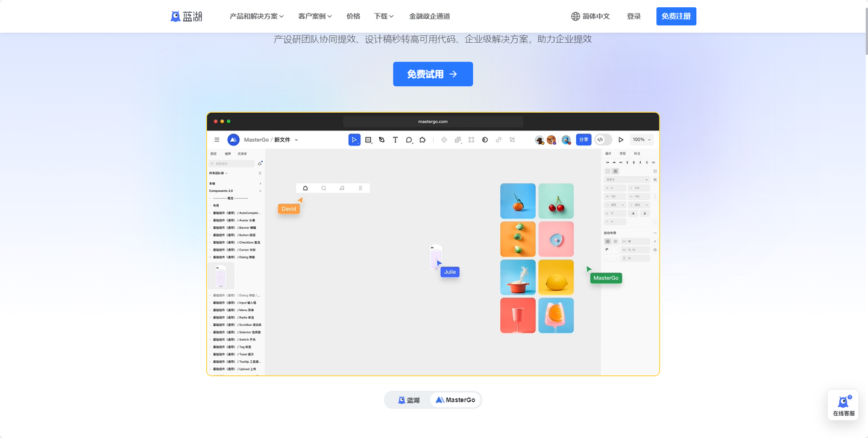Expand the Checkbox 复选 component row
Viewport: 868px width, 438px height.
click(x=236, y=243)
